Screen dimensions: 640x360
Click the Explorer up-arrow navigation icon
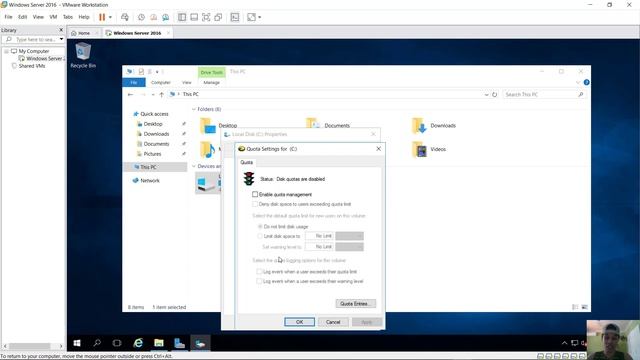[161, 94]
